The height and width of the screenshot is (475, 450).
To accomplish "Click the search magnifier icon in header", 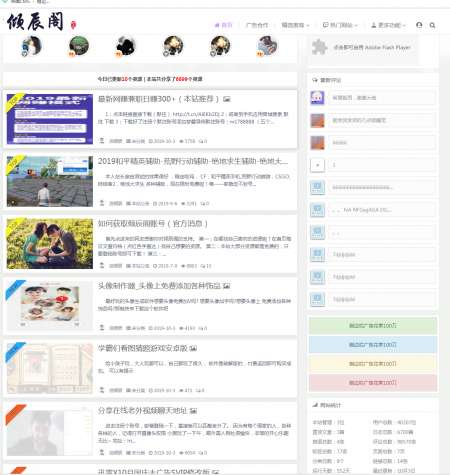I will (x=432, y=25).
